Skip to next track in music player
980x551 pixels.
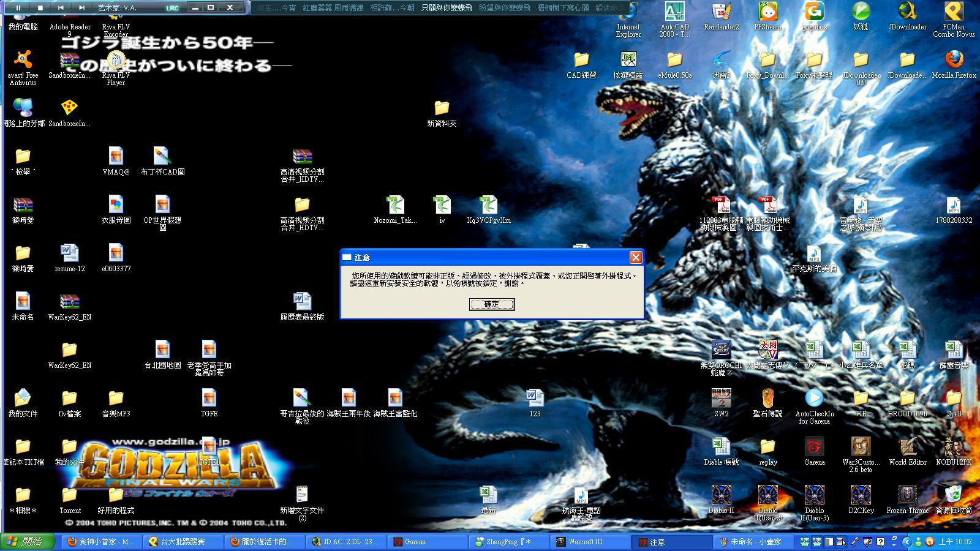tap(81, 7)
